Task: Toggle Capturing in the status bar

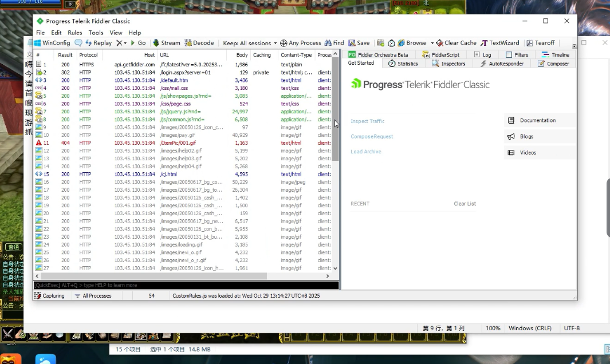Action: 50,296
